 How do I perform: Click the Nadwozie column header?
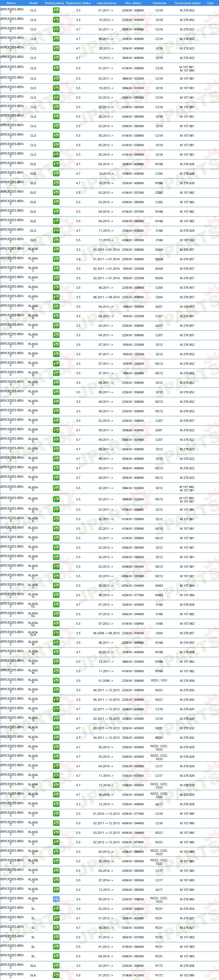click(x=160, y=3)
